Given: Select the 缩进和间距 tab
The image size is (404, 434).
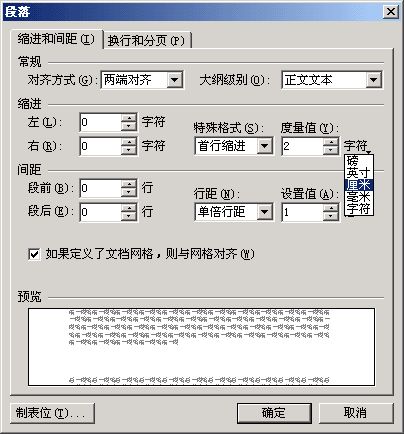Looking at the screenshot, I should coord(56,39).
